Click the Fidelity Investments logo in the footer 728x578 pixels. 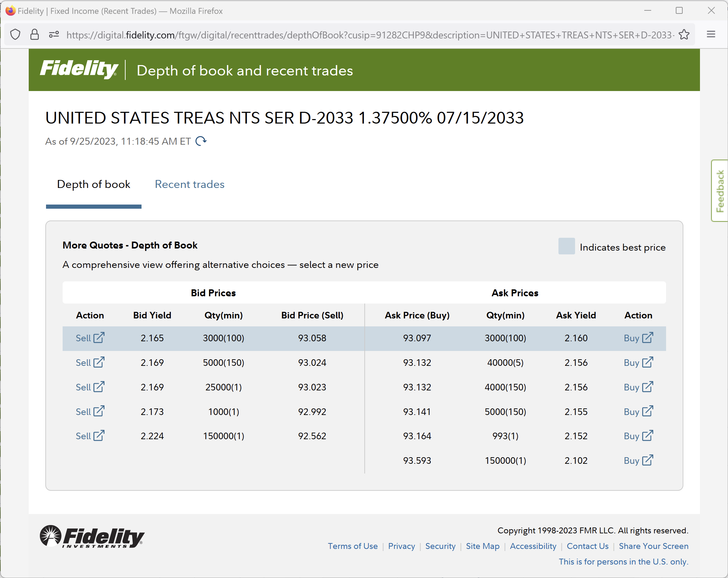92,537
